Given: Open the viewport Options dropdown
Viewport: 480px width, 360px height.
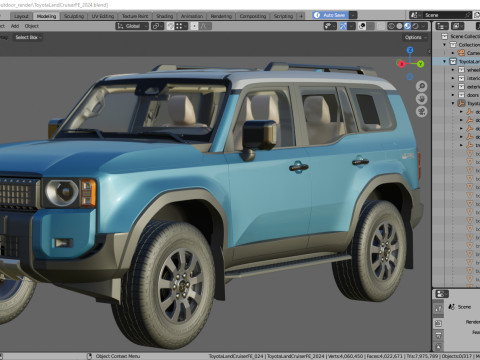Looking at the screenshot, I should pos(415,37).
